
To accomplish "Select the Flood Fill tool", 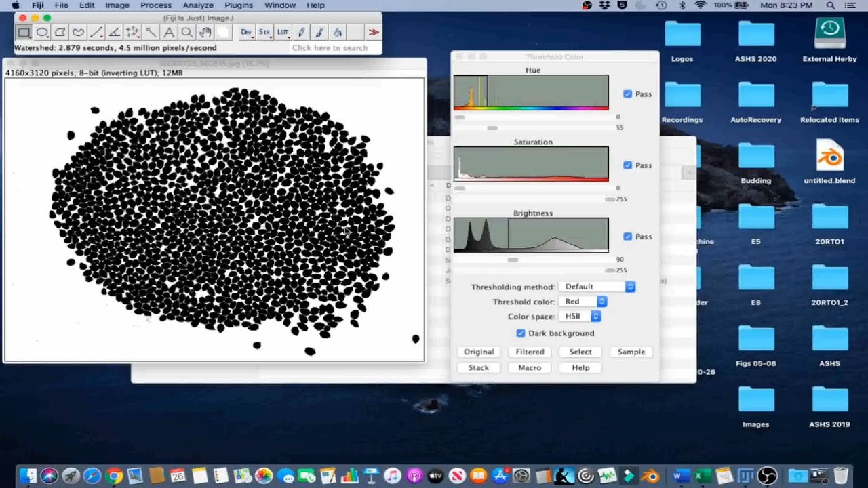I will coord(338,32).
